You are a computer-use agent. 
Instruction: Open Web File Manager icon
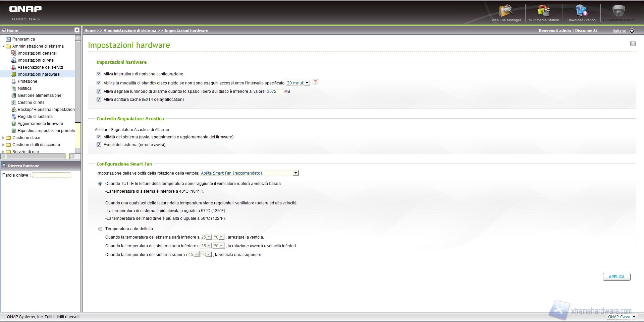506,12
